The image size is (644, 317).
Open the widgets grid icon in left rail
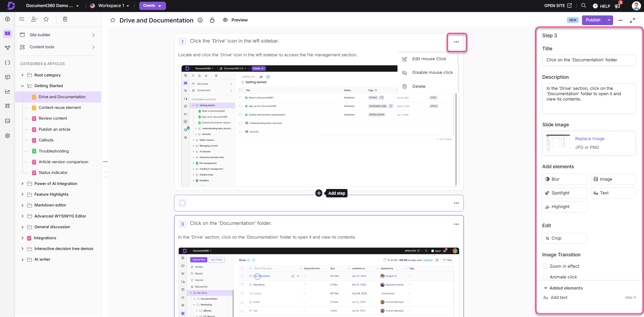[7, 106]
